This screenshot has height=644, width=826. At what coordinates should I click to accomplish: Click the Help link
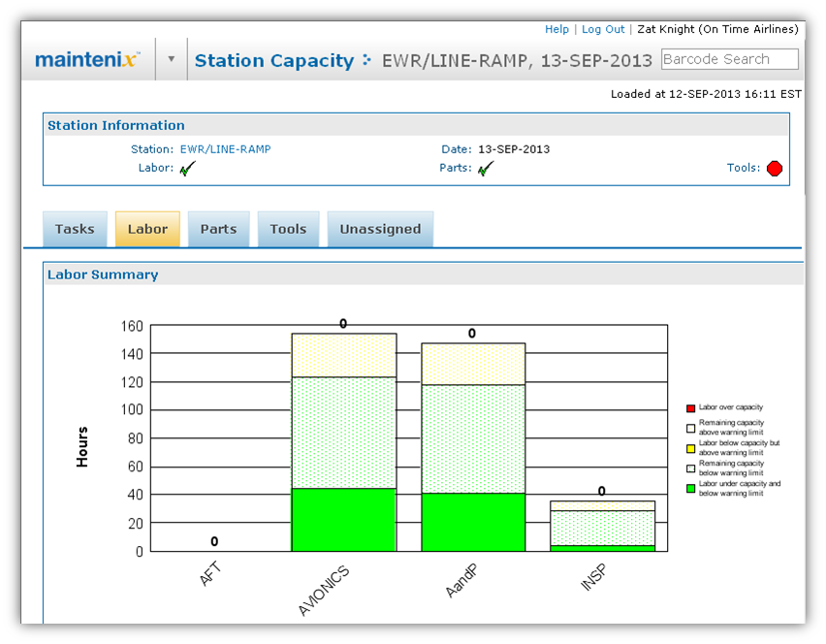coord(556,29)
